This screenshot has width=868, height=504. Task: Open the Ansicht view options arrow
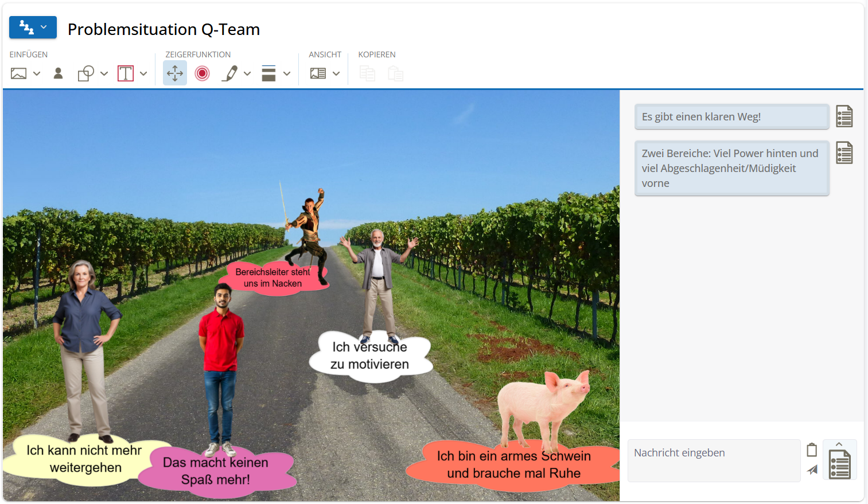[x=336, y=73]
